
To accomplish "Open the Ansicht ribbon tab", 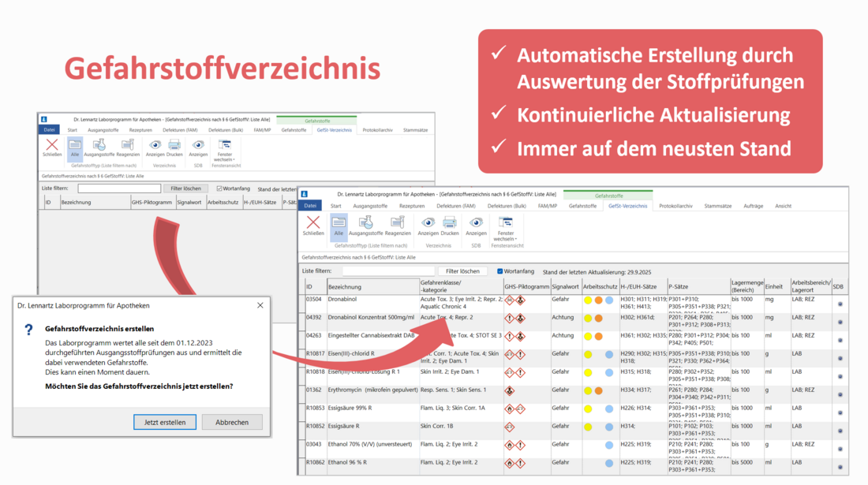I will pyautogui.click(x=783, y=206).
